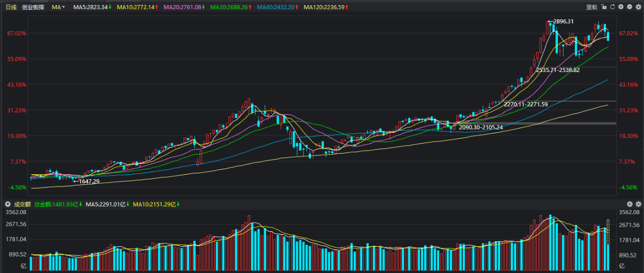Click the right axis 67.02% label
This screenshot has height=273, width=644.
point(629,33)
